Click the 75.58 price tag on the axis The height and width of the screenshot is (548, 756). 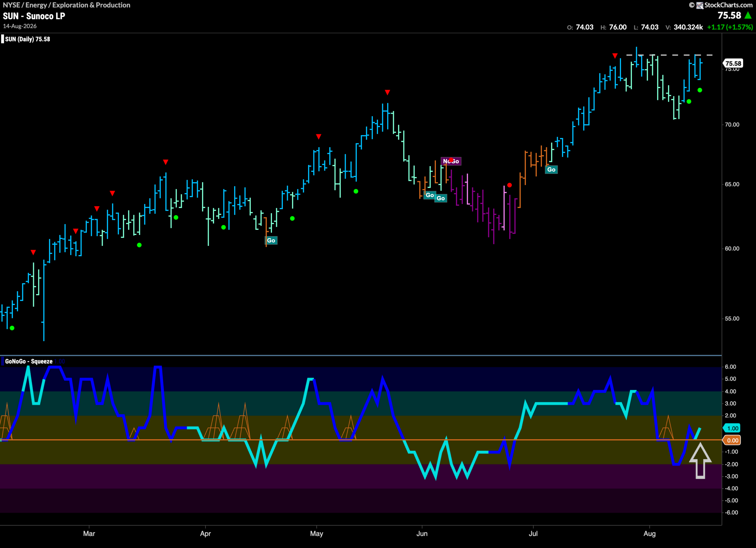(x=733, y=63)
